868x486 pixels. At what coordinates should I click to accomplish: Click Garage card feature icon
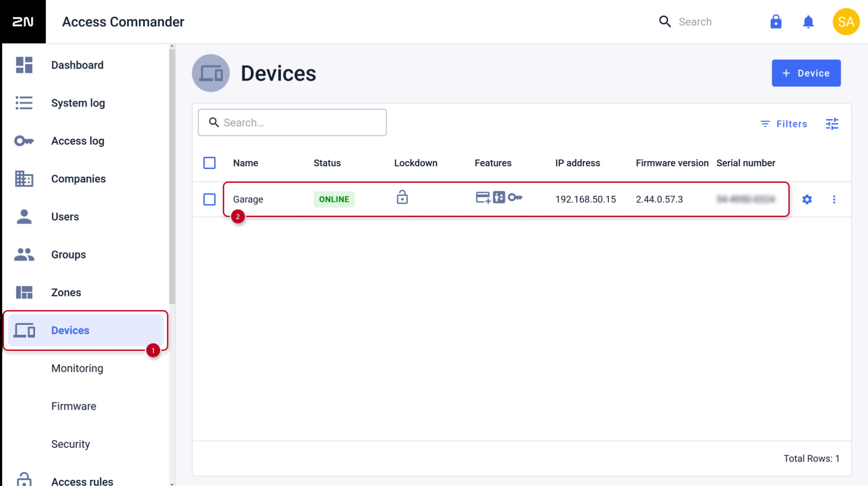click(483, 198)
